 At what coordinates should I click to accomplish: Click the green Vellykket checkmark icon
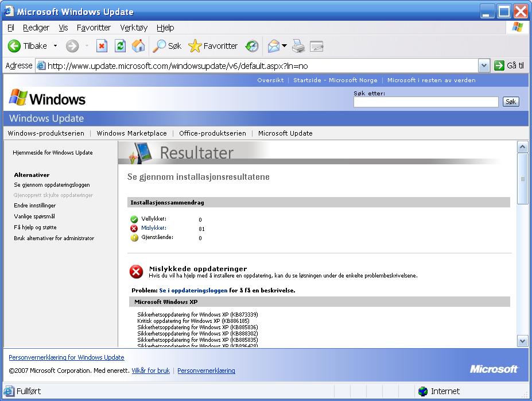tap(134, 219)
